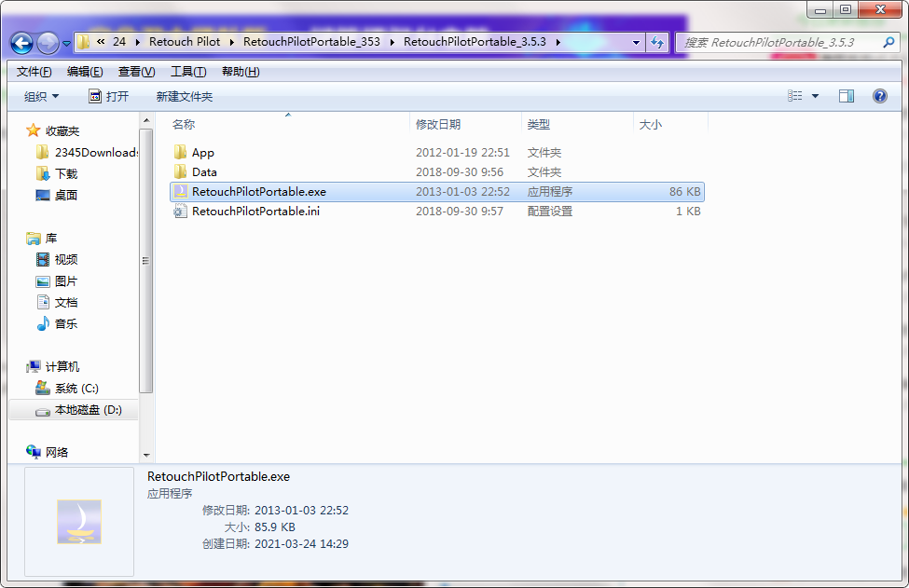
Task: Select 本地磁盘 (D:) drive
Action: pyautogui.click(x=79, y=410)
